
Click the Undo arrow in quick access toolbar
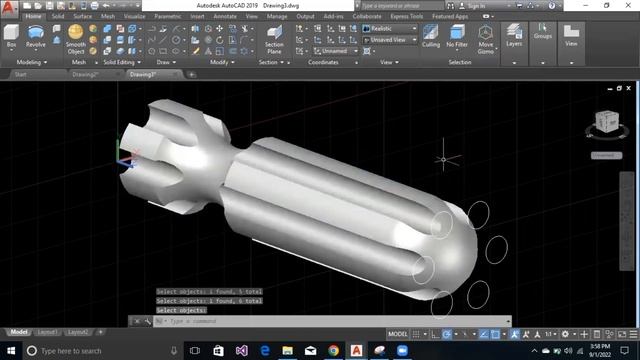pos(106,6)
